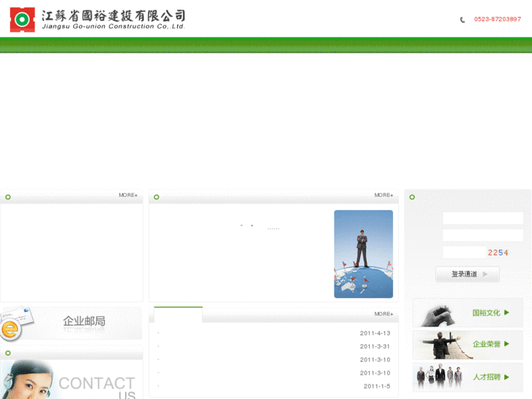Click the green arrow beside 人才招聘
Viewport: 532px width, 399px height.
point(506,377)
